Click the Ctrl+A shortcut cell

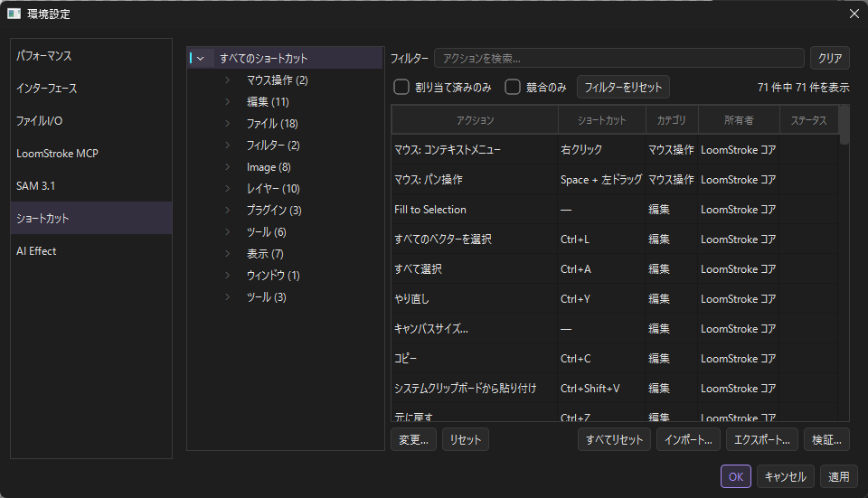coord(602,269)
